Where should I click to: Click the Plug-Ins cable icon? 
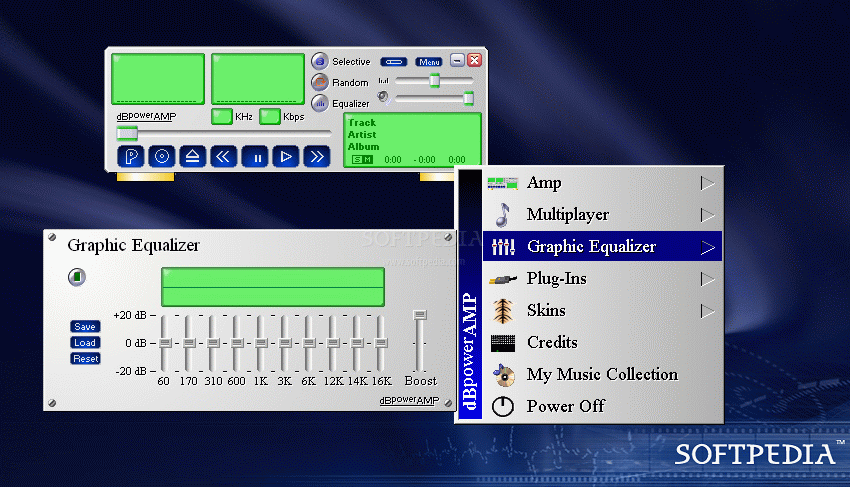click(503, 280)
